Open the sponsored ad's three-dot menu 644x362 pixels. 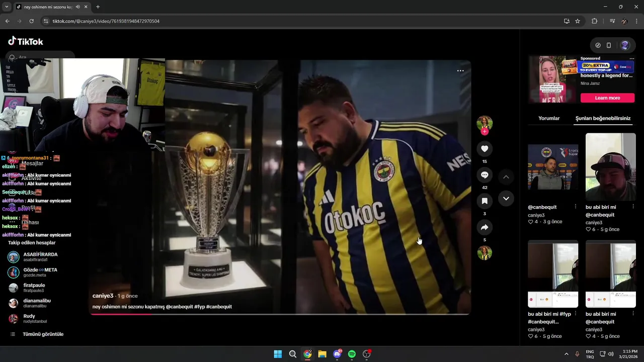coord(632,58)
